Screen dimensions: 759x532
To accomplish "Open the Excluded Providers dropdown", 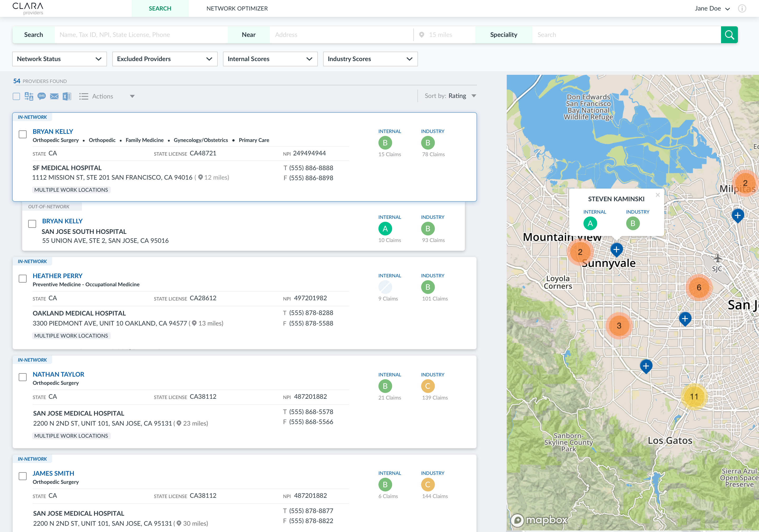I will coord(165,59).
